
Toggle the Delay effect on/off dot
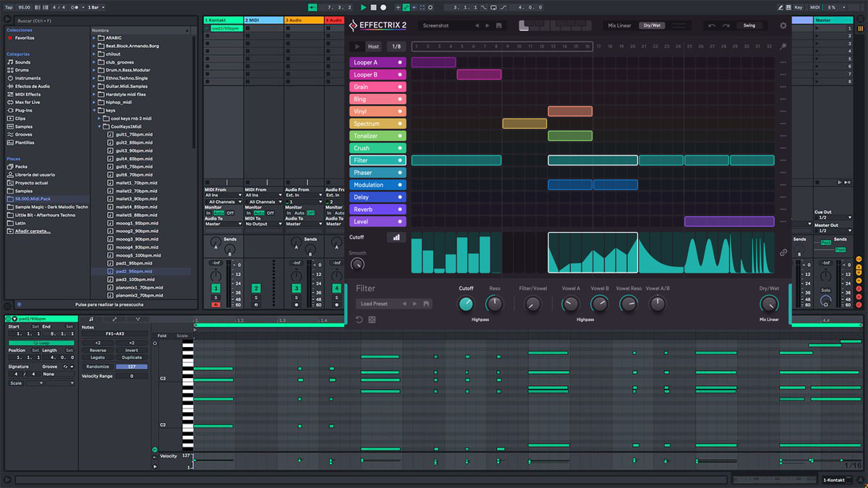point(400,197)
